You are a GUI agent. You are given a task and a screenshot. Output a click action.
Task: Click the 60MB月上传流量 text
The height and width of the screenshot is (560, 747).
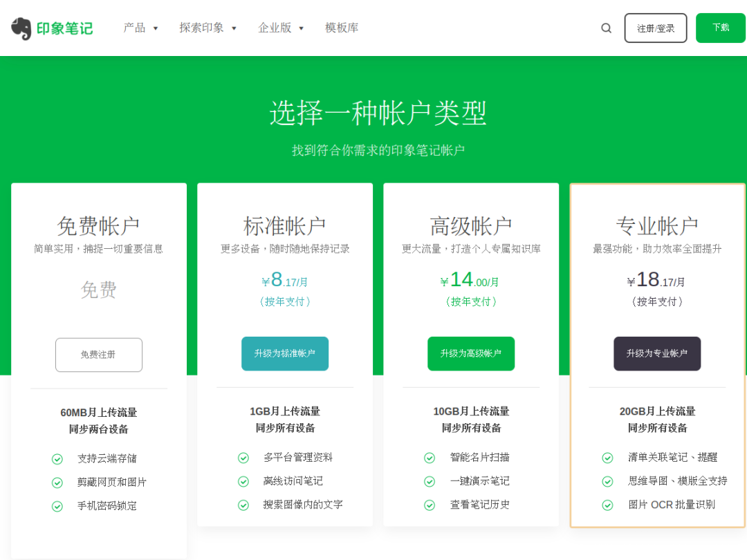[x=99, y=413]
